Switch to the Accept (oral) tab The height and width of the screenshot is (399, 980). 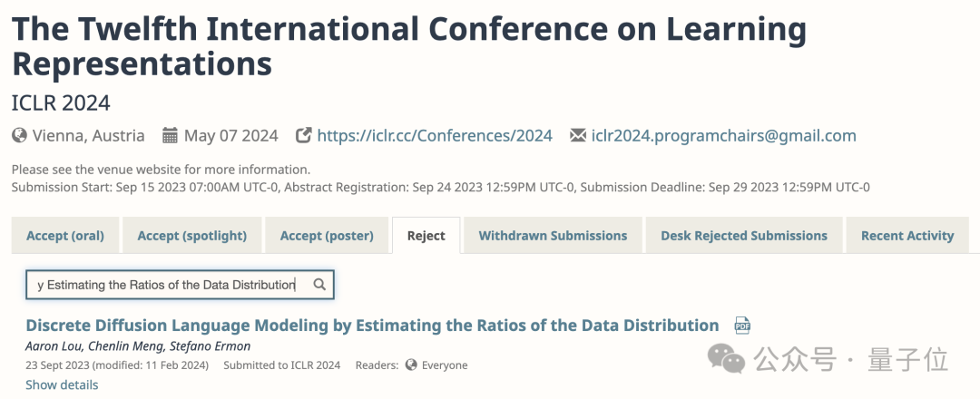[65, 236]
